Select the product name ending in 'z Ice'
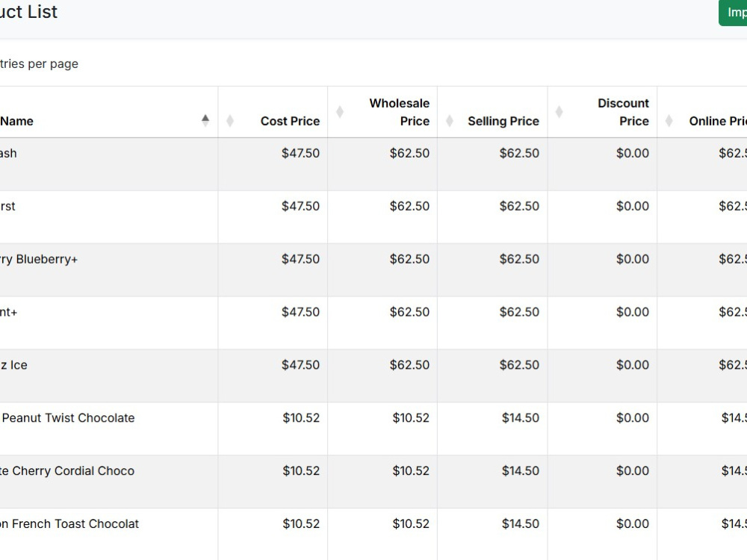The height and width of the screenshot is (560, 747). click(x=13, y=365)
